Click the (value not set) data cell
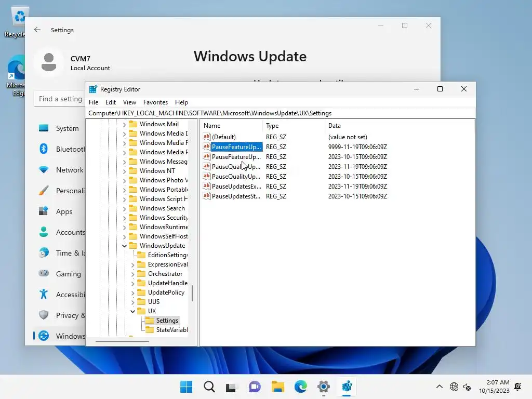 (x=348, y=137)
